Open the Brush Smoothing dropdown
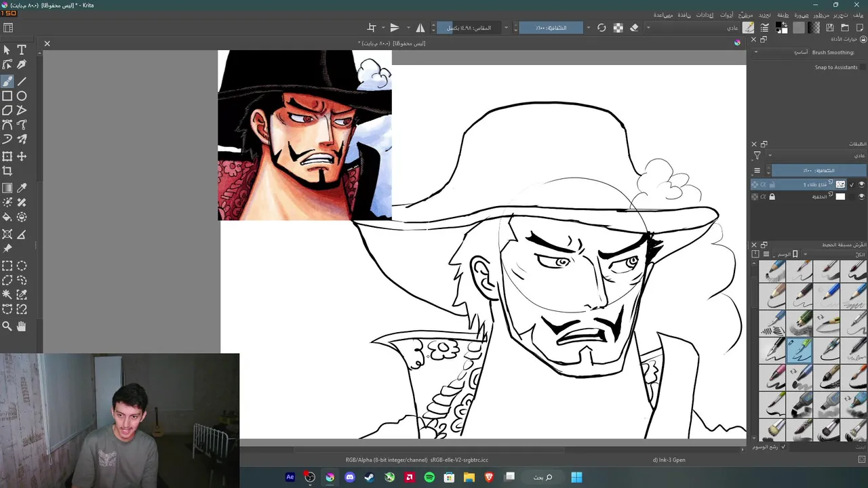Screen dimensions: 868x488 click(x=782, y=52)
